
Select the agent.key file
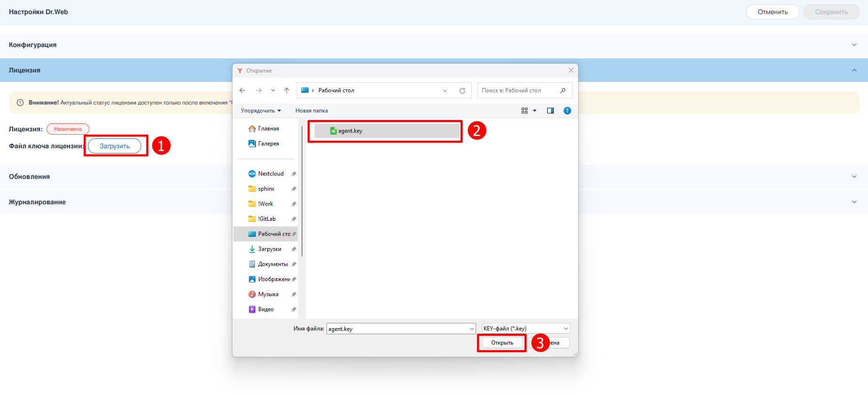coord(350,131)
